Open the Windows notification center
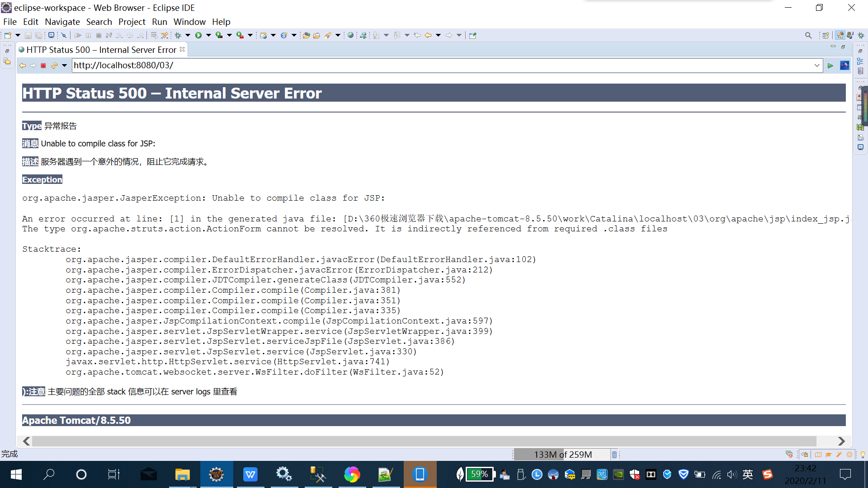This screenshot has height=488, width=868. pyautogui.click(x=845, y=474)
